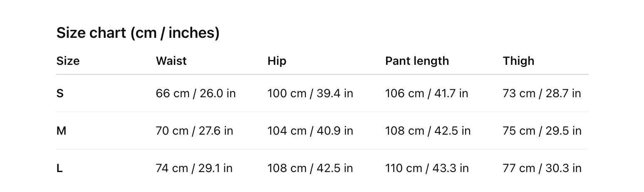
Task: Select hip value 100 cm / 39.4 in
Action: click(310, 94)
